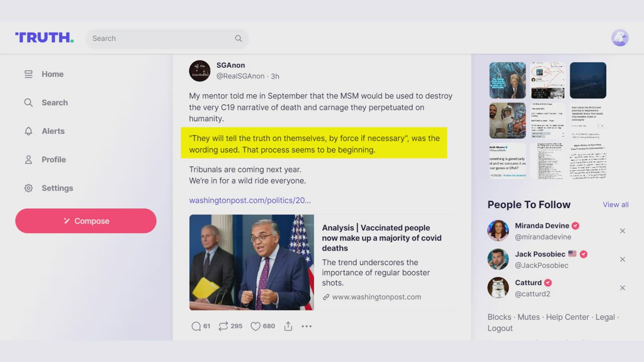The height and width of the screenshot is (362, 644).
Task: Click the ReTruth repost icon
Action: pyautogui.click(x=223, y=326)
